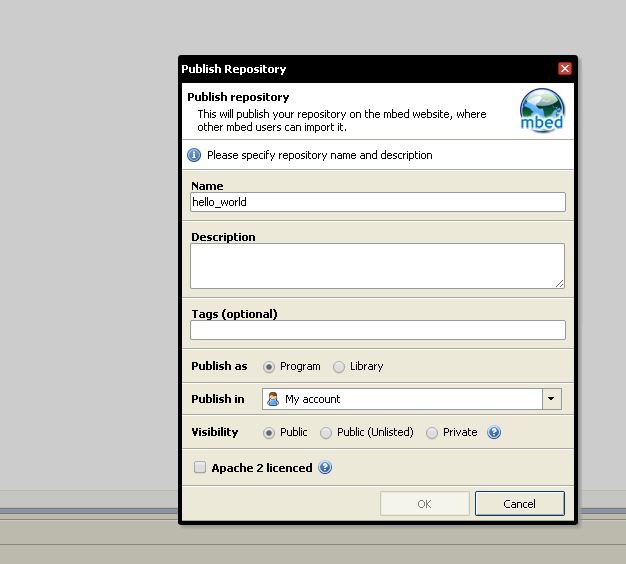This screenshot has height=564, width=626.
Task: Click the Name field containing hello_world
Action: (378, 202)
